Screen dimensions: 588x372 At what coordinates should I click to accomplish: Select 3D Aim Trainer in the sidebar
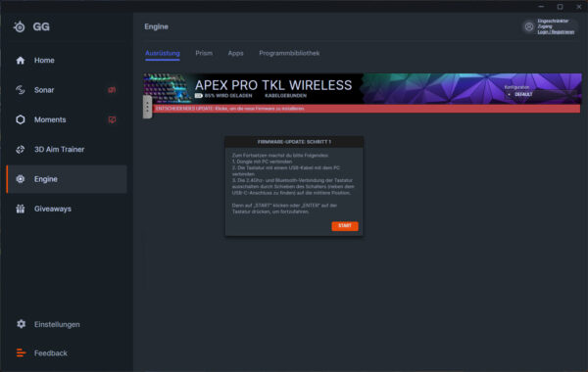pyautogui.click(x=67, y=150)
